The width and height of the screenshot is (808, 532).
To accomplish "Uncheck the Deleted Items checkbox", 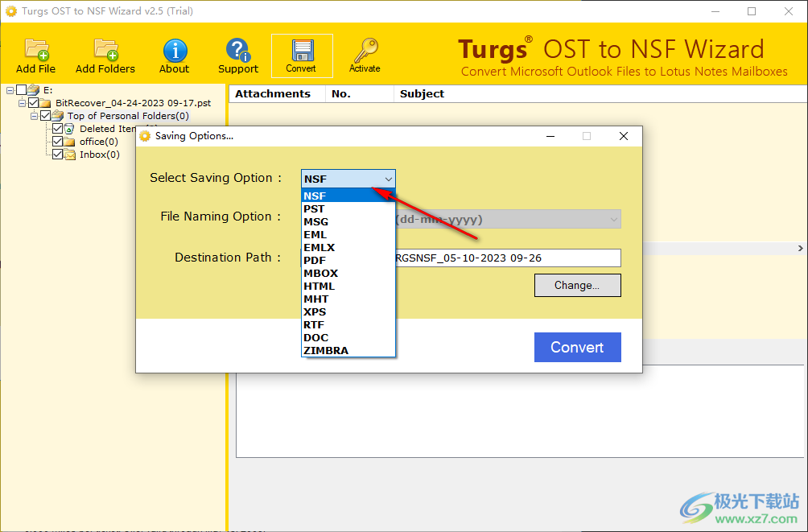I will (x=58, y=129).
